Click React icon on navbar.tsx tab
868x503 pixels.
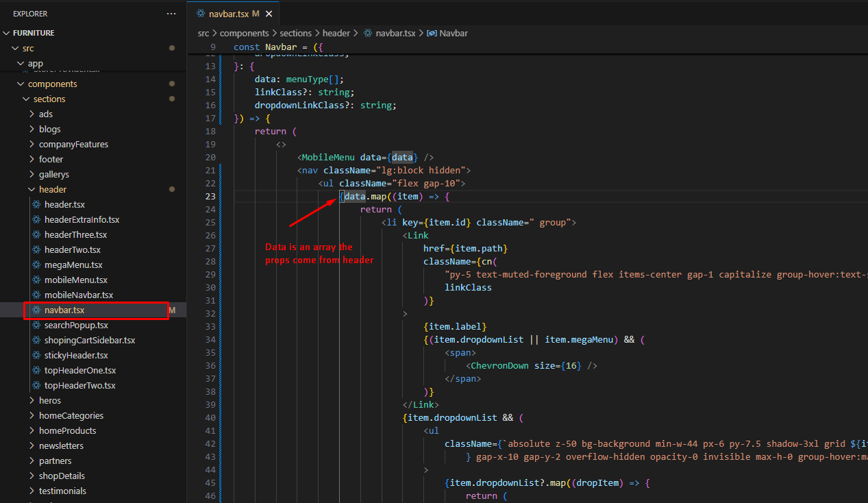click(201, 14)
